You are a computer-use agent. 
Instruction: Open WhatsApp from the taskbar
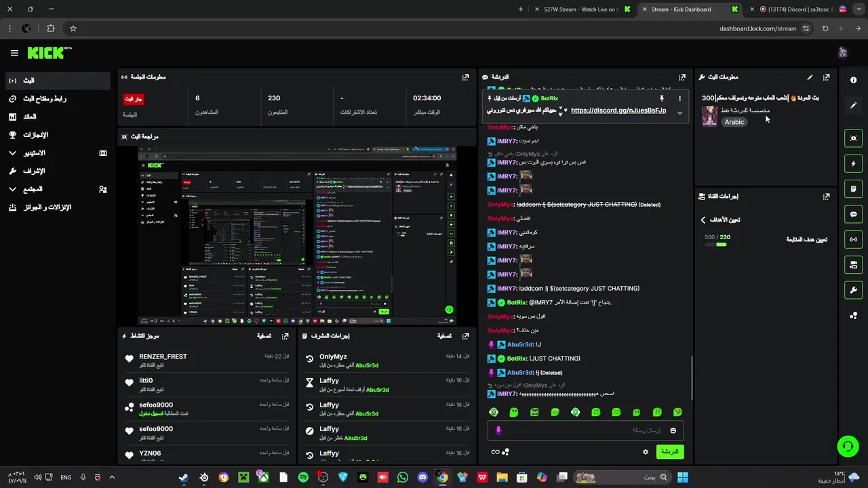(403, 477)
